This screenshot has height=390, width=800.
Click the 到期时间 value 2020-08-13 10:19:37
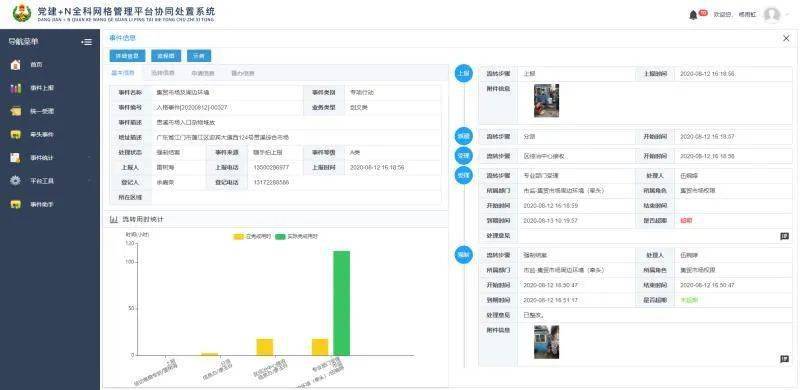(551, 221)
